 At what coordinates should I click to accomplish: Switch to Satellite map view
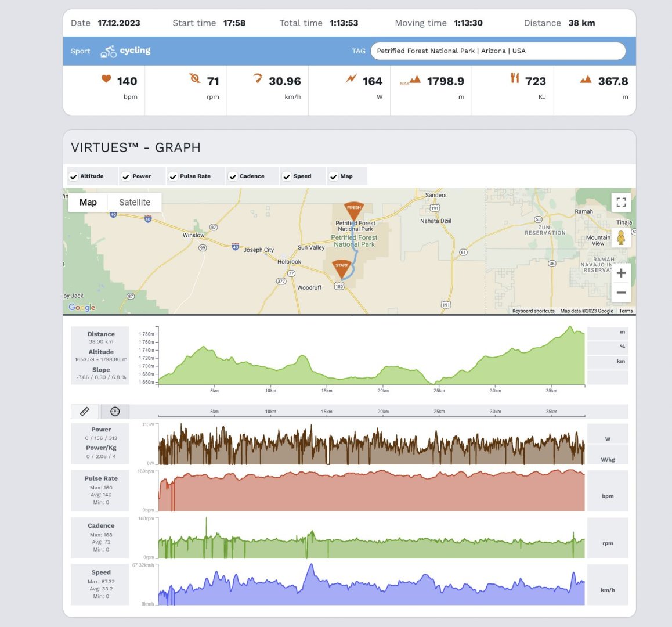pyautogui.click(x=135, y=202)
